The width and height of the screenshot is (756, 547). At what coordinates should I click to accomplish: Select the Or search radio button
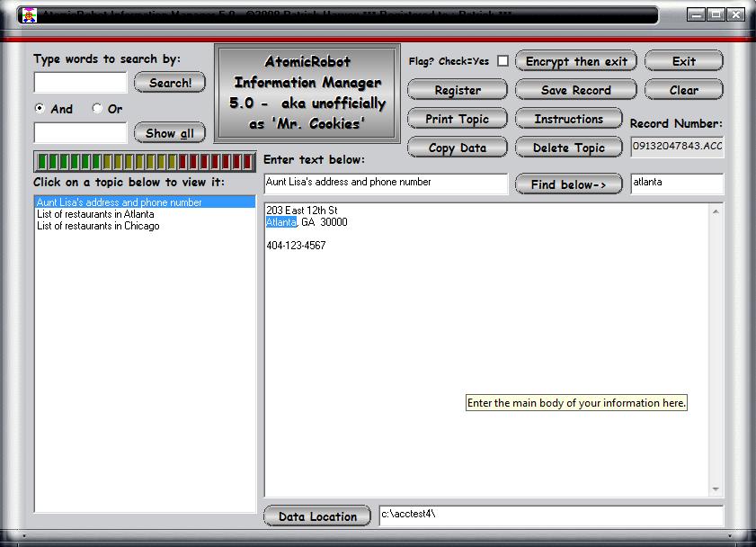point(95,109)
